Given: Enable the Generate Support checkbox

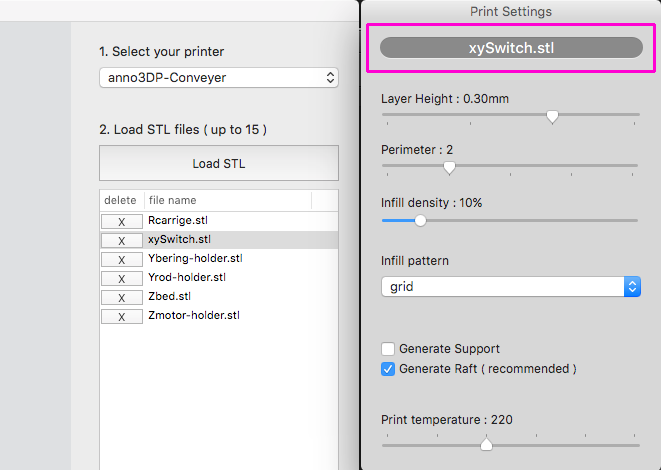Looking at the screenshot, I should pos(388,349).
